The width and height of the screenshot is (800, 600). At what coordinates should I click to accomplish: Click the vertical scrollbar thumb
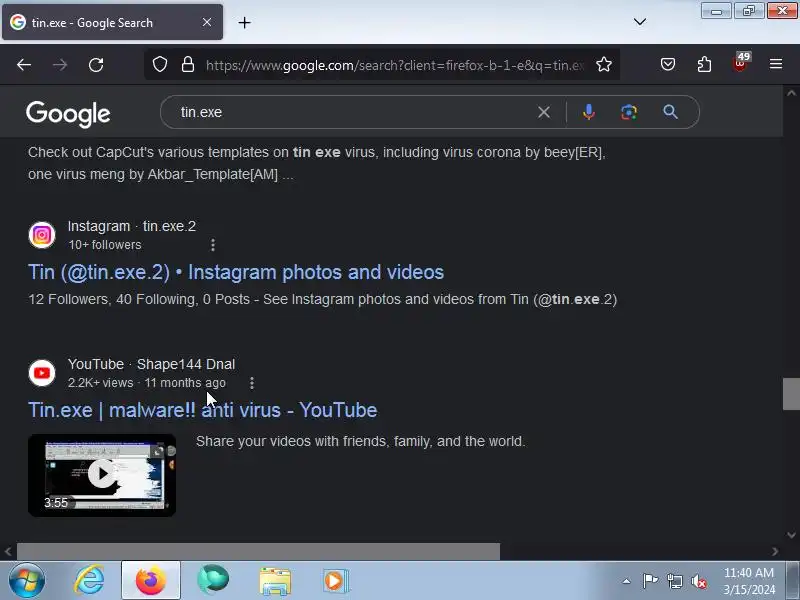(791, 394)
